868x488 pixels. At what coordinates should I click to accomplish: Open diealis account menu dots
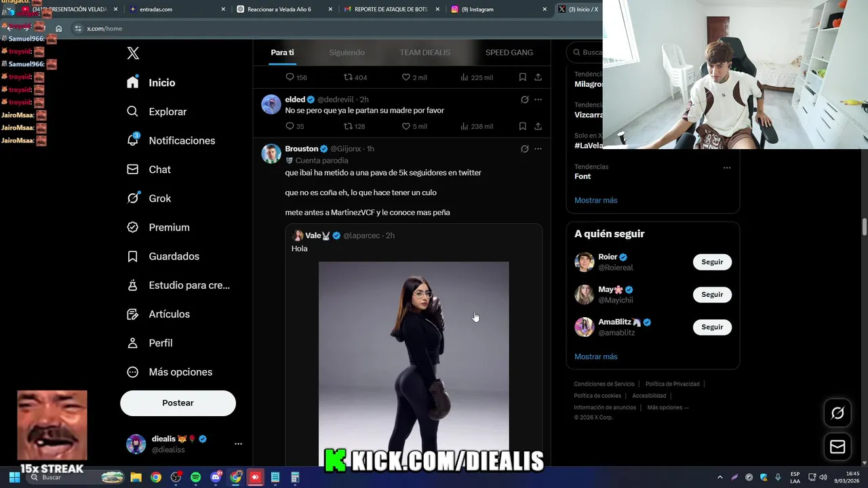pyautogui.click(x=238, y=444)
